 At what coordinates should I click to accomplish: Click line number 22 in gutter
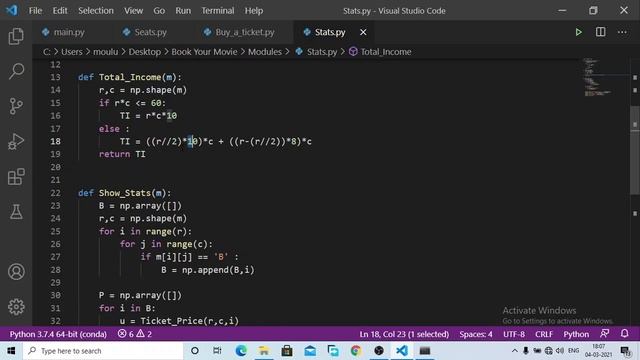point(56,193)
